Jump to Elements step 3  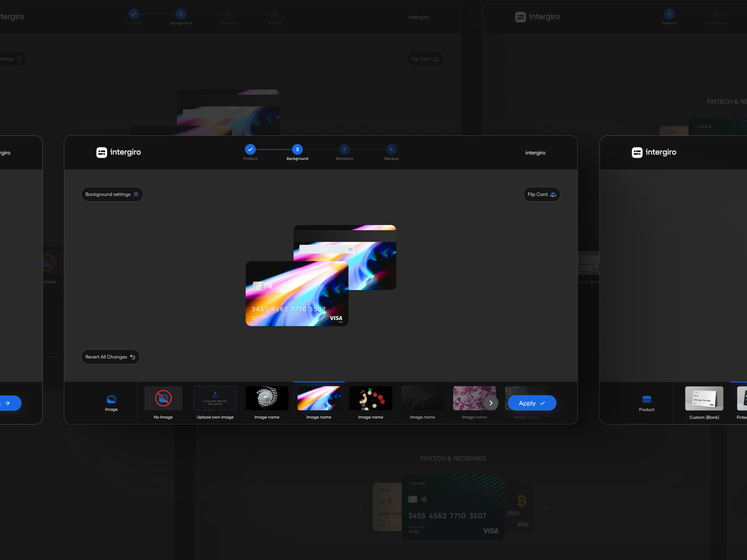[344, 149]
